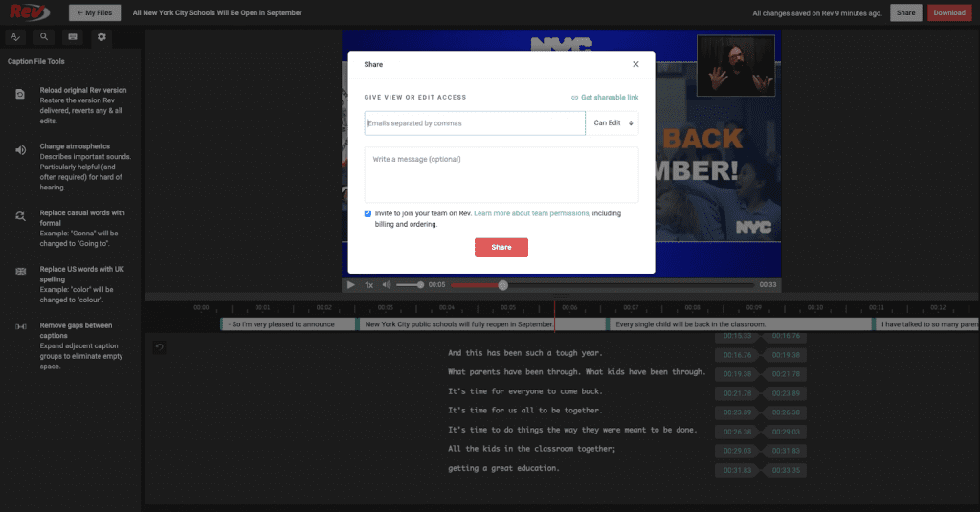Click start timestamp 00:16.76 of tough year line

[x=738, y=355]
